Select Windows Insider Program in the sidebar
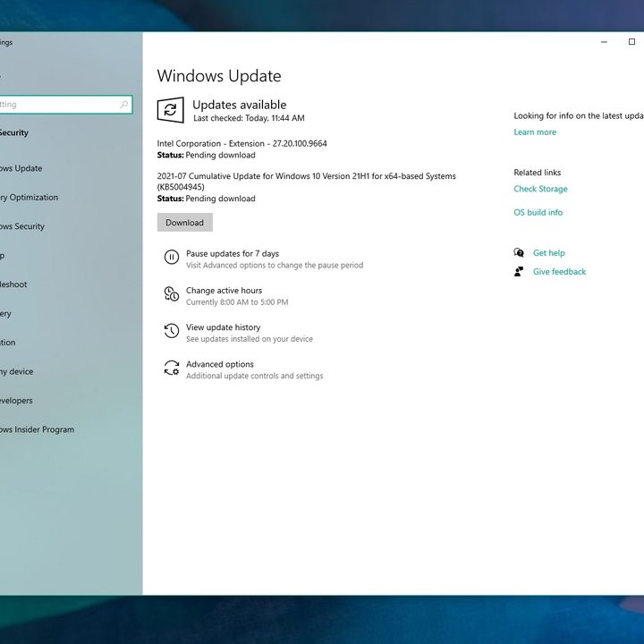Image resolution: width=644 pixels, height=644 pixels. [37, 429]
